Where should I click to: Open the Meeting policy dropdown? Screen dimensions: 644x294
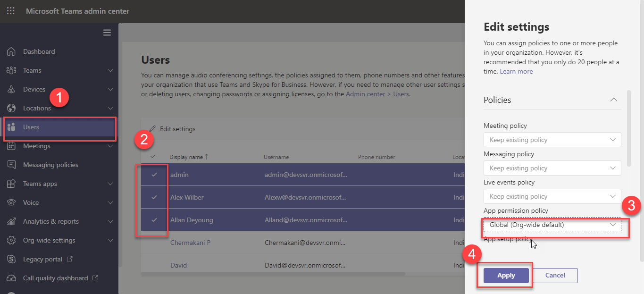pos(552,140)
